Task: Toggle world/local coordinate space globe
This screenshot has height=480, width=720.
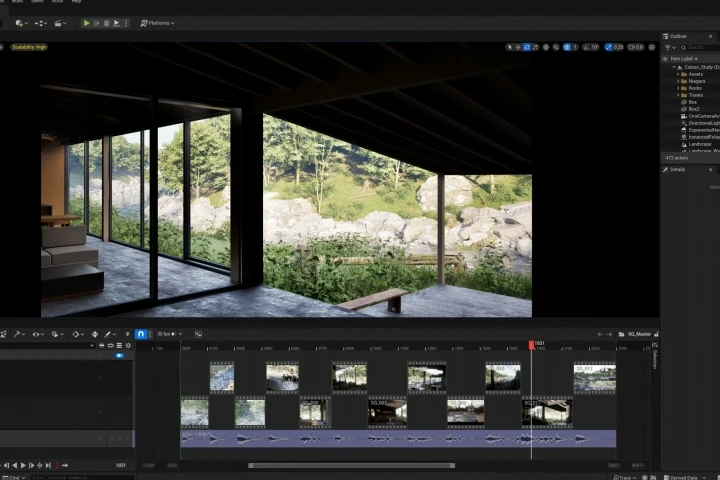Action: 546,47
